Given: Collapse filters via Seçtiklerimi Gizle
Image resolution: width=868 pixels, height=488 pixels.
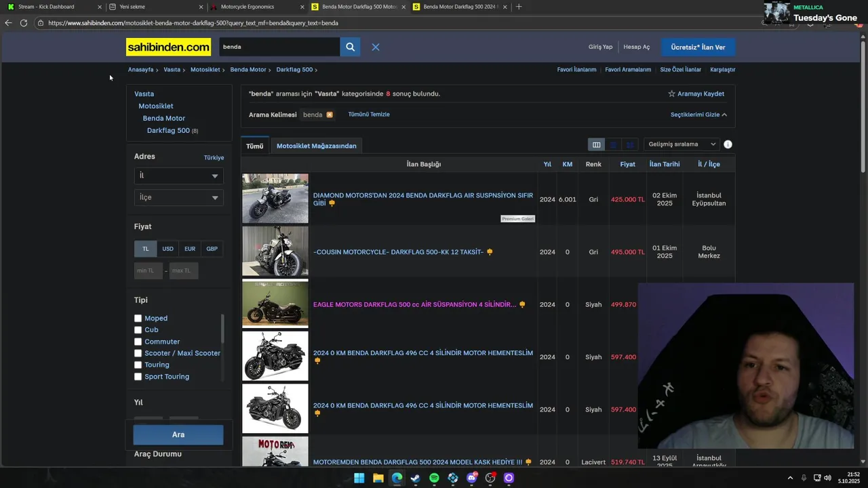Looking at the screenshot, I should pos(698,115).
